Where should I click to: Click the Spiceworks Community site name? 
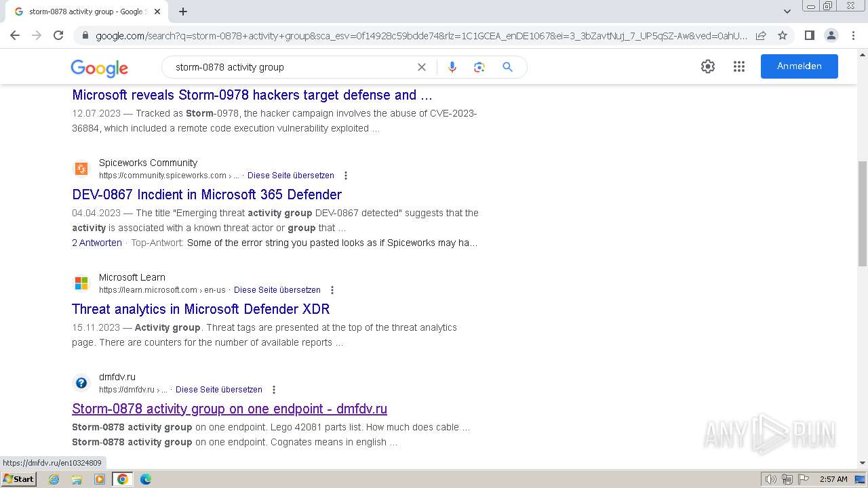coord(148,163)
